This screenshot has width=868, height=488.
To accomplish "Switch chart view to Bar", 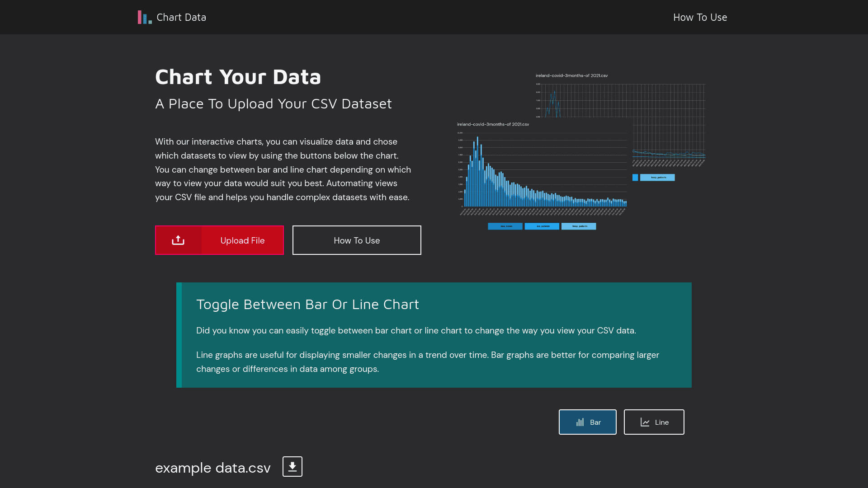I will tap(587, 422).
